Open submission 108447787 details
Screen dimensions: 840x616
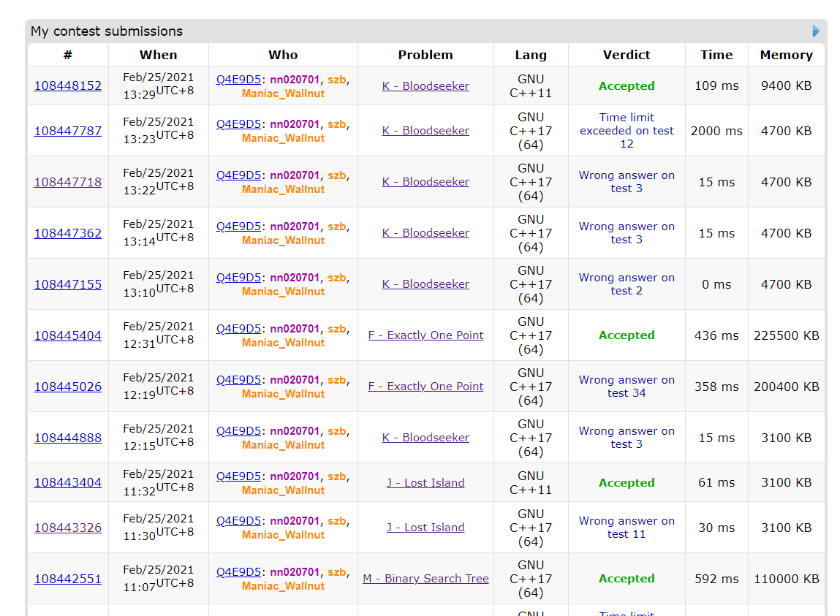tap(68, 131)
